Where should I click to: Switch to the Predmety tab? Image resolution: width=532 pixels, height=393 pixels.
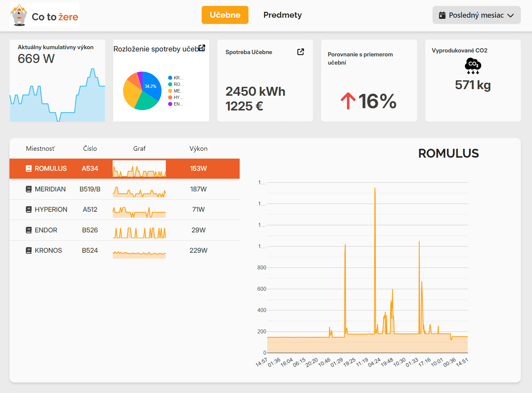coord(283,15)
